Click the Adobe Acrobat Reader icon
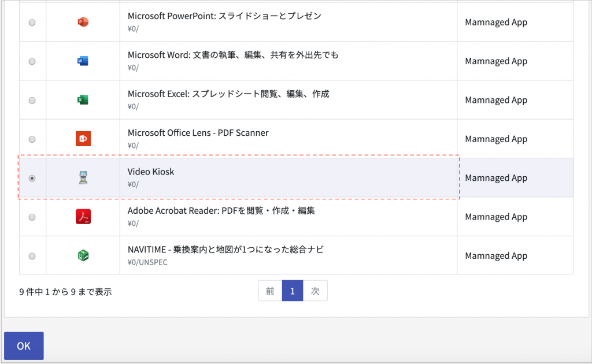Viewport: 592px width, 364px height. pos(83,217)
